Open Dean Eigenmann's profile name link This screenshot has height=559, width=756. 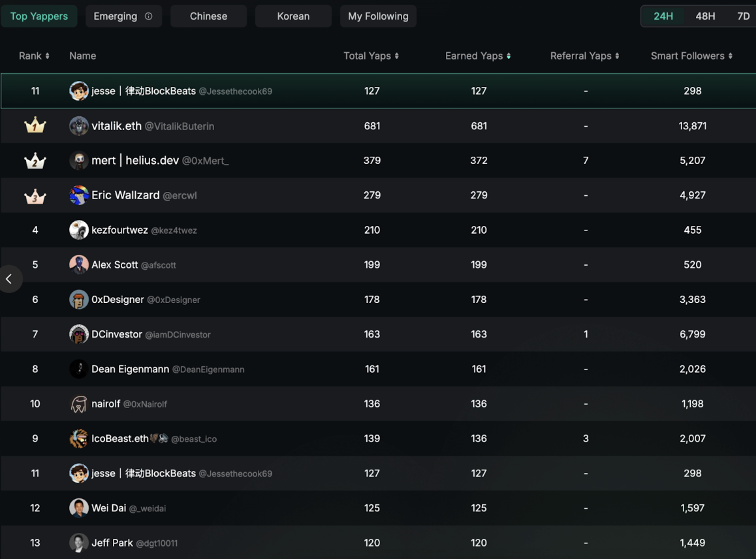click(x=130, y=369)
